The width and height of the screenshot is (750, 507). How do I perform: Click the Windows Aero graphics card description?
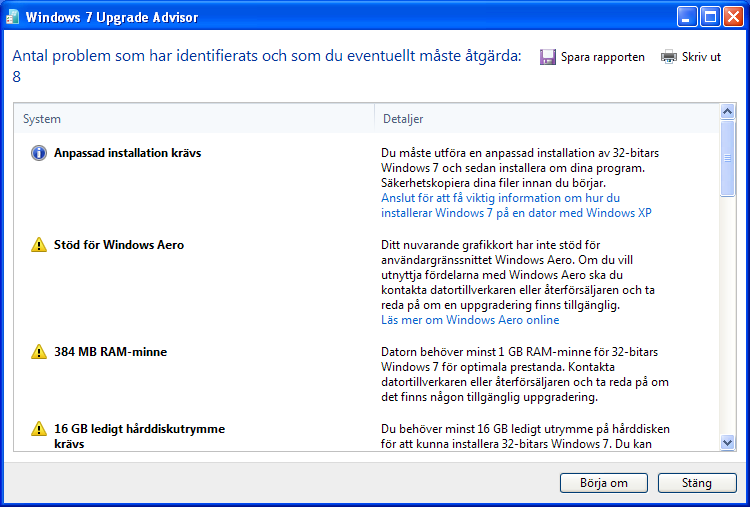coord(518,275)
